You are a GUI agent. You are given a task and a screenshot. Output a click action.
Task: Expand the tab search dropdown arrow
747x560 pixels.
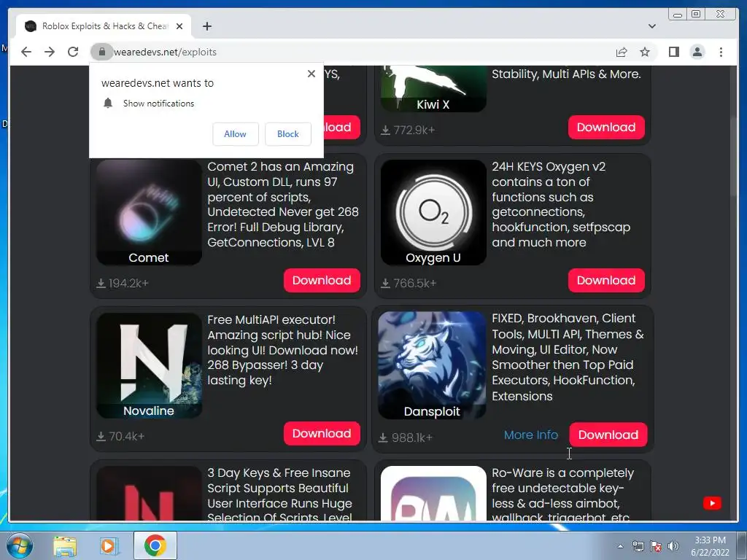(x=651, y=26)
